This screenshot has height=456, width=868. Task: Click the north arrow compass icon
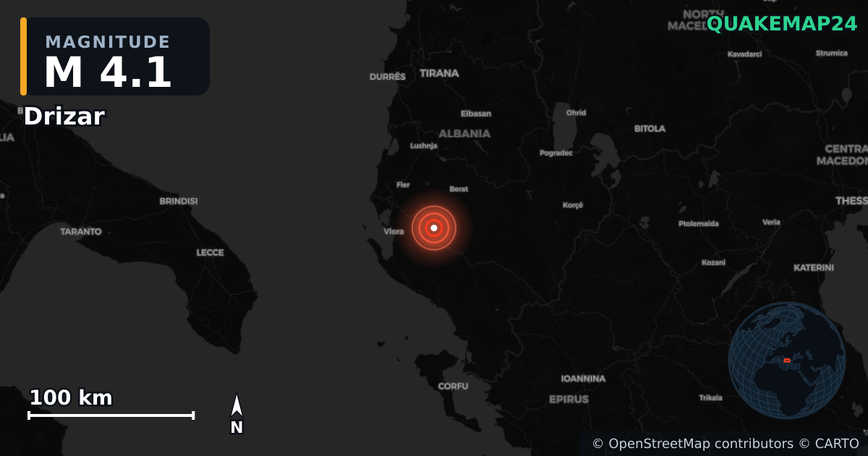coord(237,415)
